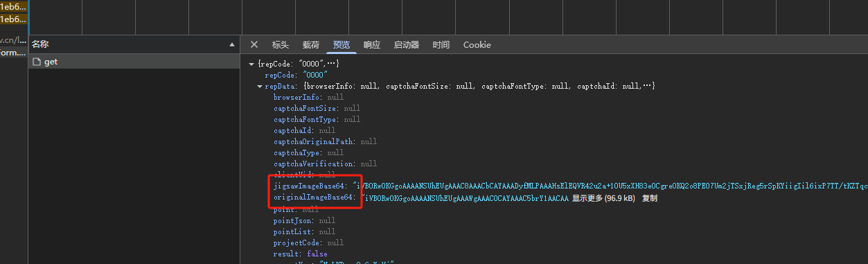Collapse the root JSON object

(x=251, y=64)
